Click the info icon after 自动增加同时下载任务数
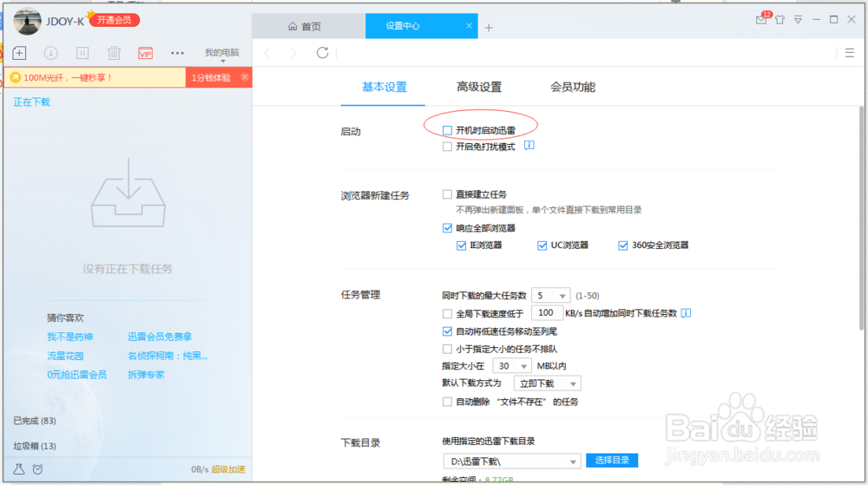 pyautogui.click(x=686, y=313)
